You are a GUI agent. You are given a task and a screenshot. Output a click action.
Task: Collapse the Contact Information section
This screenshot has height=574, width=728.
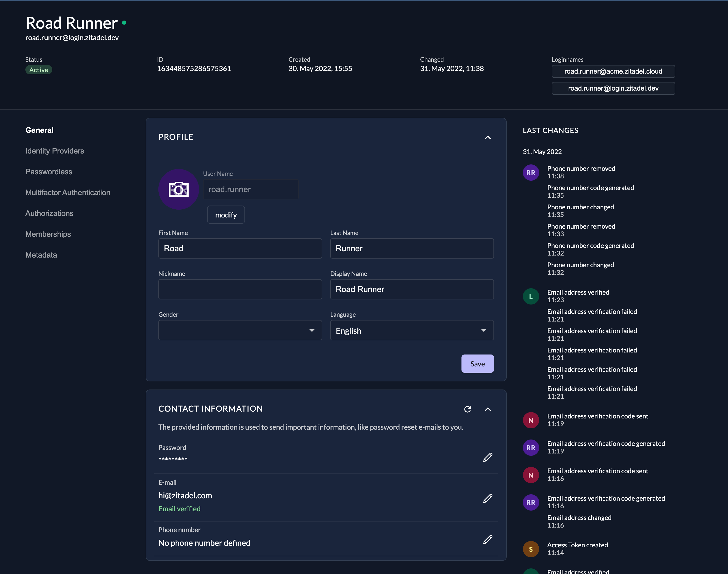488,409
